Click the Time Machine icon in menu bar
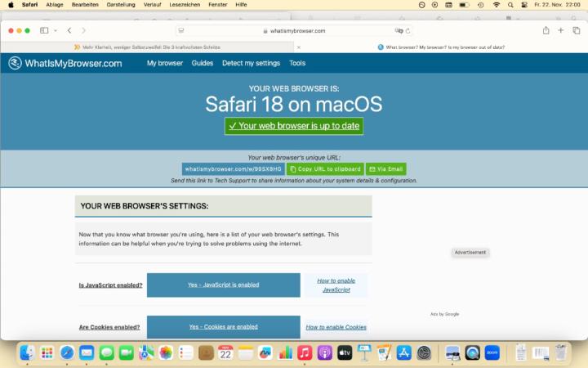Screen dimensions: 588x368 [480, 5]
